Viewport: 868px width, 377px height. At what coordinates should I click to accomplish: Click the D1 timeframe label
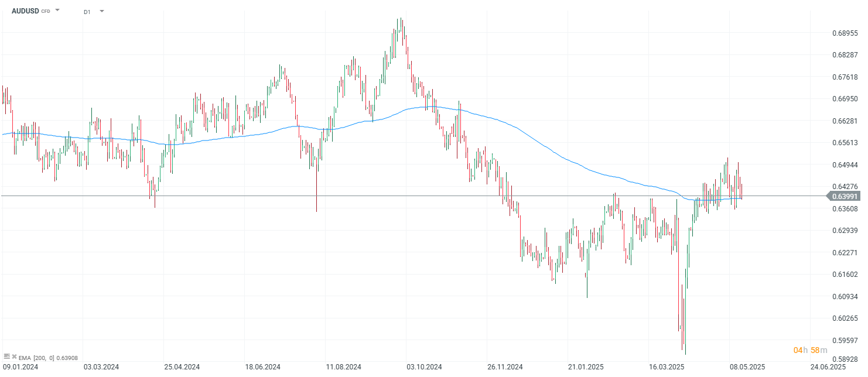[x=87, y=12]
